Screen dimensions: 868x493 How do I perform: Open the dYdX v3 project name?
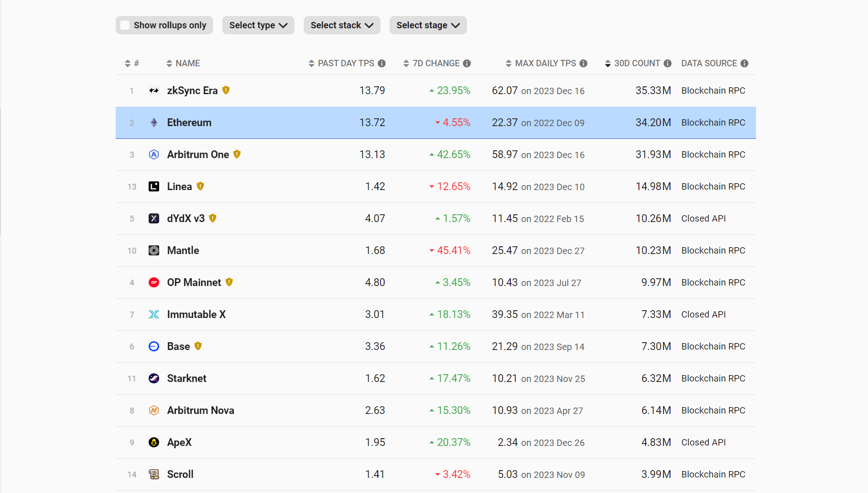tap(186, 218)
